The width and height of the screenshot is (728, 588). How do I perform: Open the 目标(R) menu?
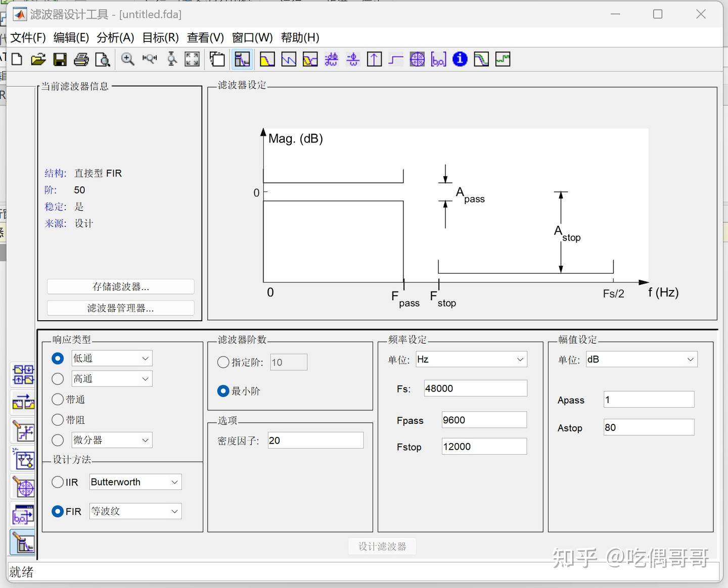[x=159, y=37]
